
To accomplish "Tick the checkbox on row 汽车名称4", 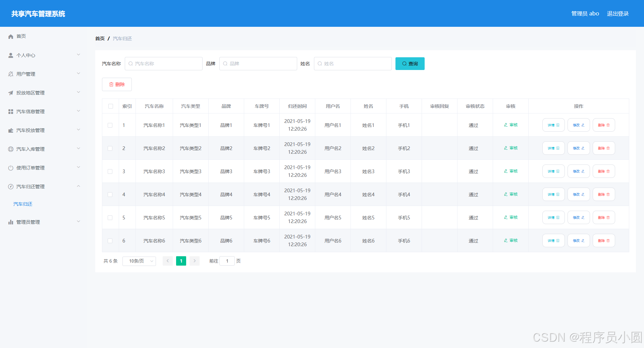I will [x=110, y=194].
